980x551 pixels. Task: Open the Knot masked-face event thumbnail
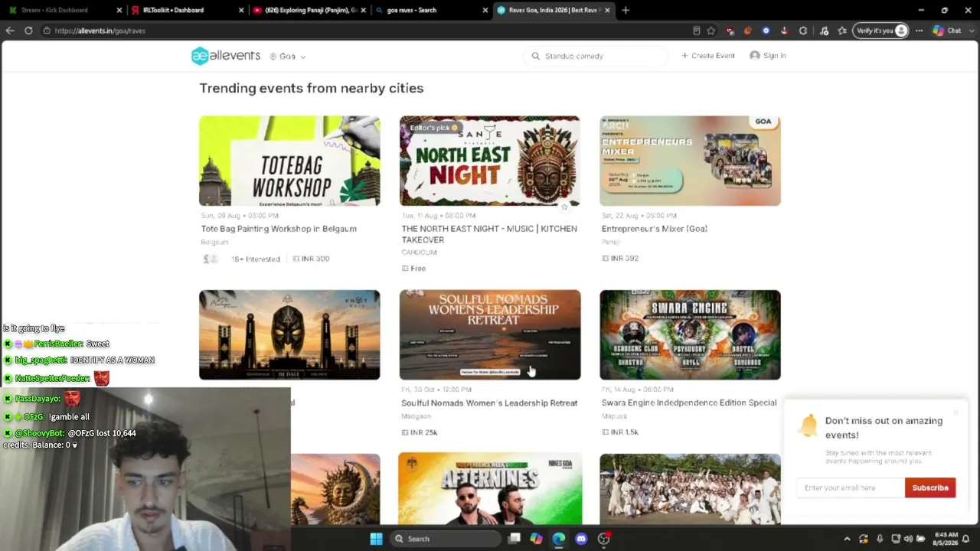click(x=289, y=334)
